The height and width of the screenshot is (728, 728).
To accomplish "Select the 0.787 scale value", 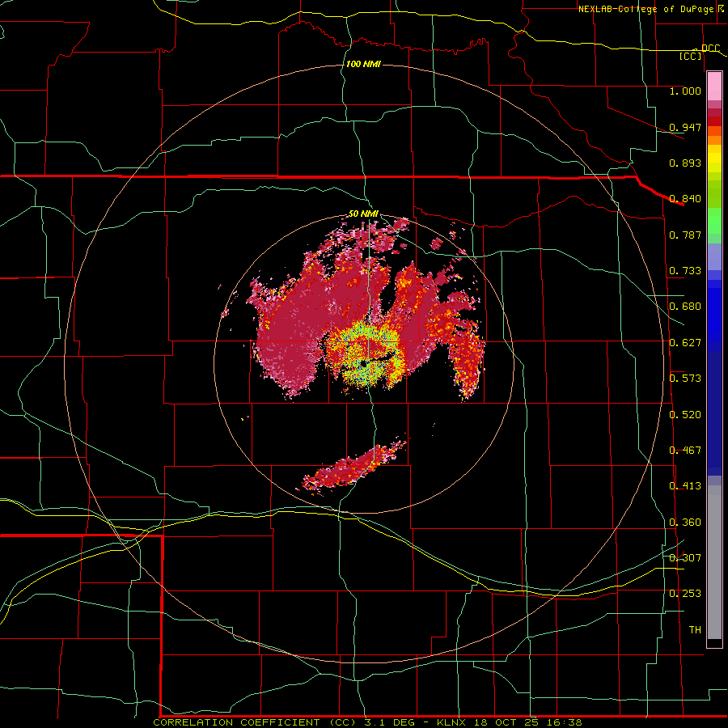I will 685,235.
